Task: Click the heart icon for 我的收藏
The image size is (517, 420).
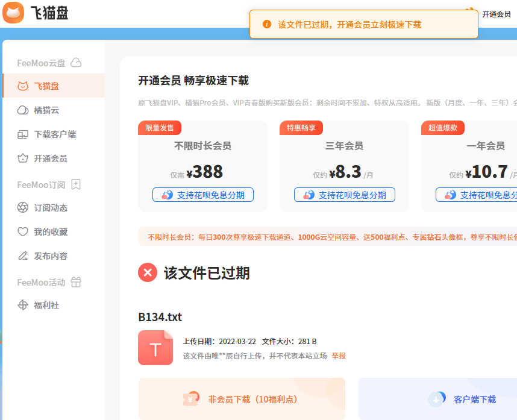Action: 23,232
